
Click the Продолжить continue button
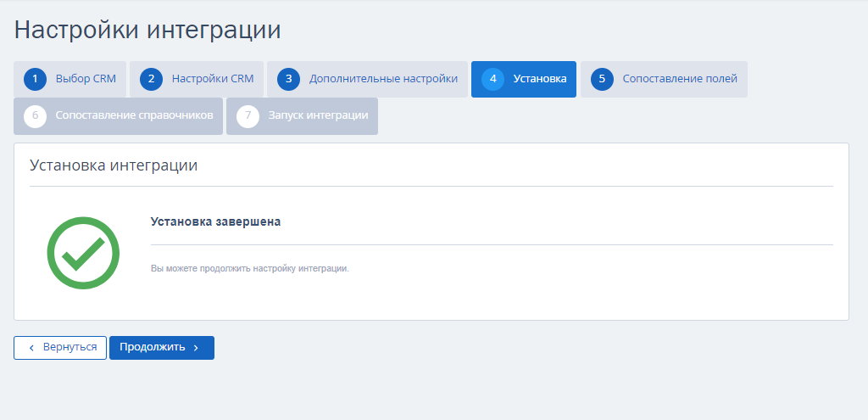162,347
